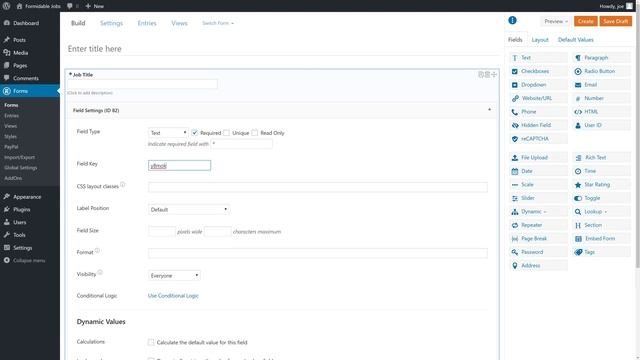Click the Save Draft button
This screenshot has width=640, height=360.
pyautogui.click(x=616, y=21)
